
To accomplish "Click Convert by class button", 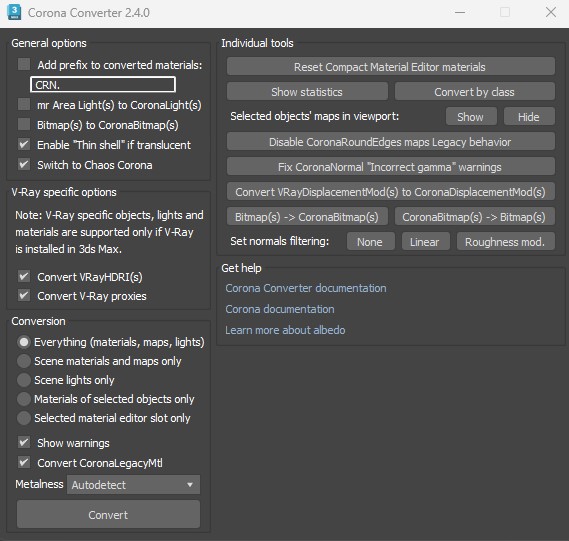I will tap(475, 92).
